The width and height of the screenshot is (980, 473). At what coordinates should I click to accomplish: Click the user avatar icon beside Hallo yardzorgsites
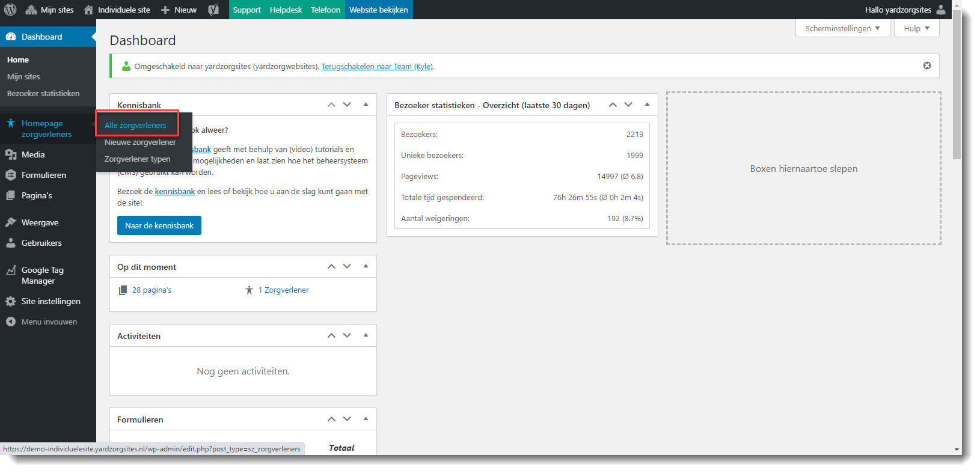[941, 10]
